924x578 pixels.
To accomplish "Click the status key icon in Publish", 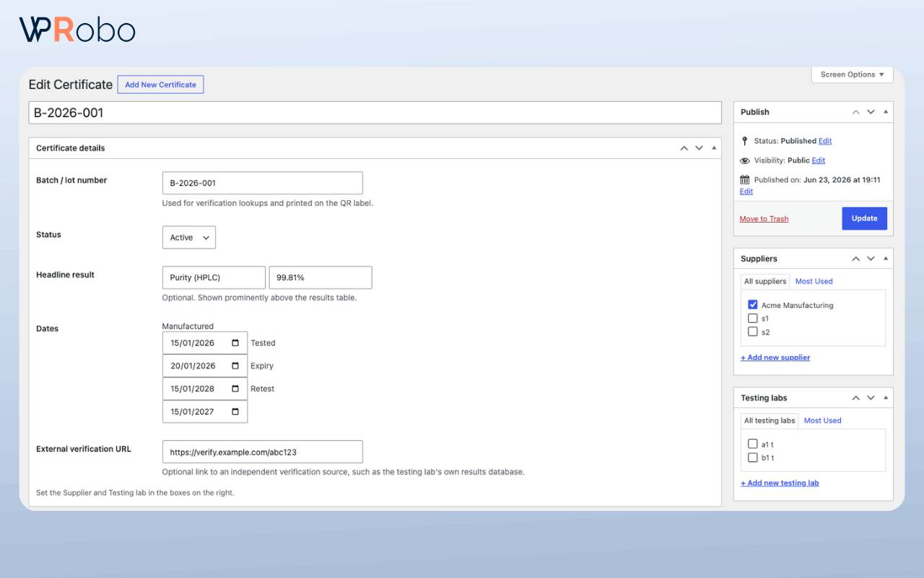I will (x=745, y=141).
